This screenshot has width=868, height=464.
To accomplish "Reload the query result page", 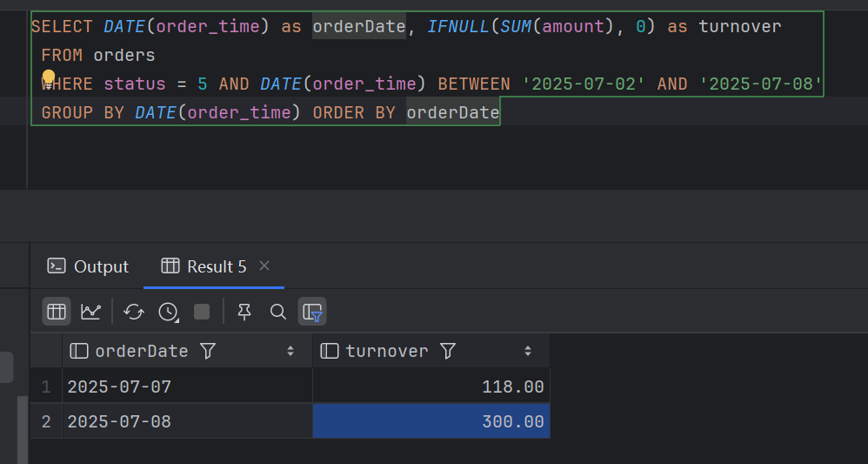I will point(134,312).
